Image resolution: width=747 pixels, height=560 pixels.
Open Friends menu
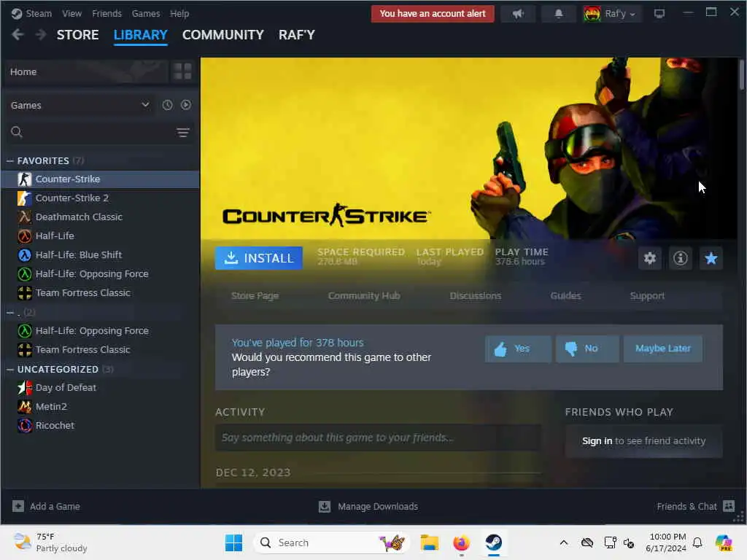tap(107, 14)
